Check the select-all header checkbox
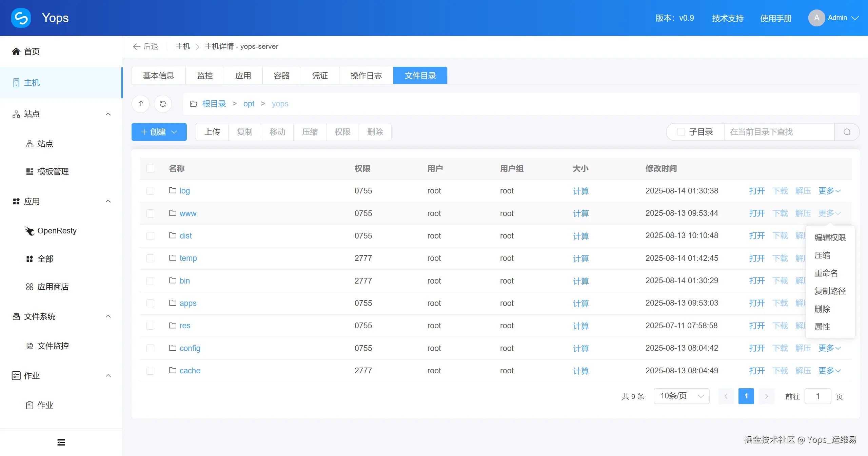This screenshot has width=868, height=456. point(150,169)
